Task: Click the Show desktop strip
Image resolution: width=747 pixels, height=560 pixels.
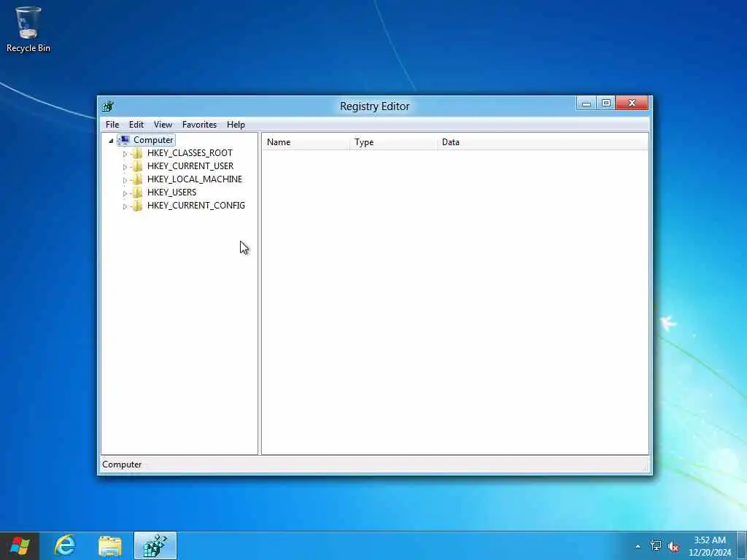Action: point(742,545)
